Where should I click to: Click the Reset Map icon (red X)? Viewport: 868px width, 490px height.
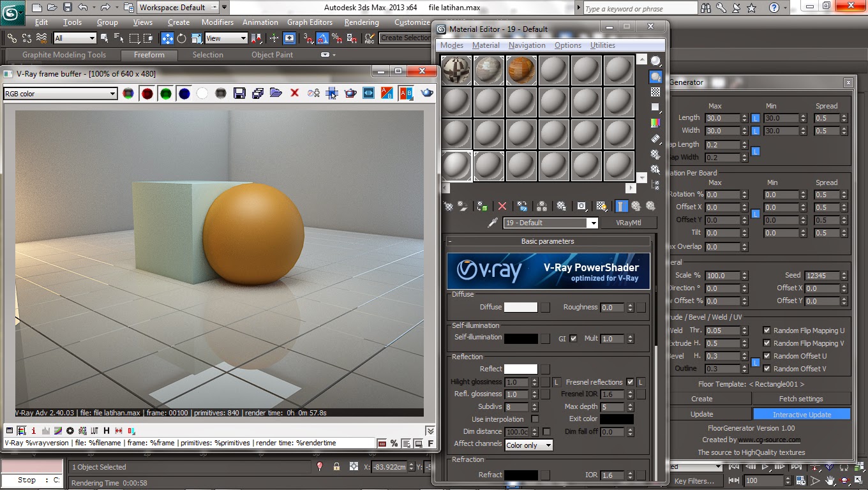(501, 206)
